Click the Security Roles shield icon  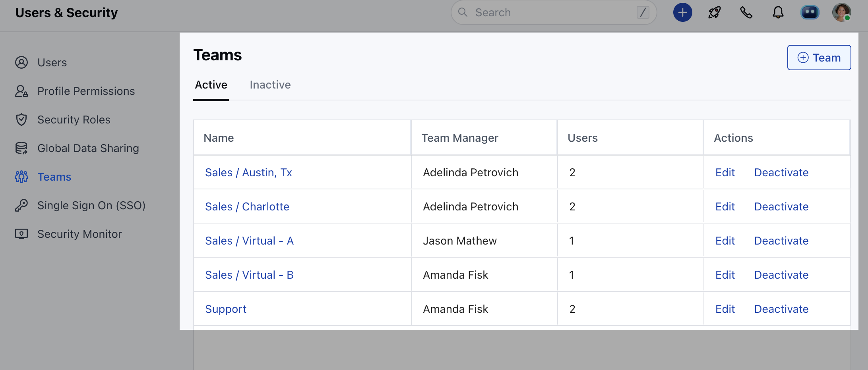tap(21, 119)
